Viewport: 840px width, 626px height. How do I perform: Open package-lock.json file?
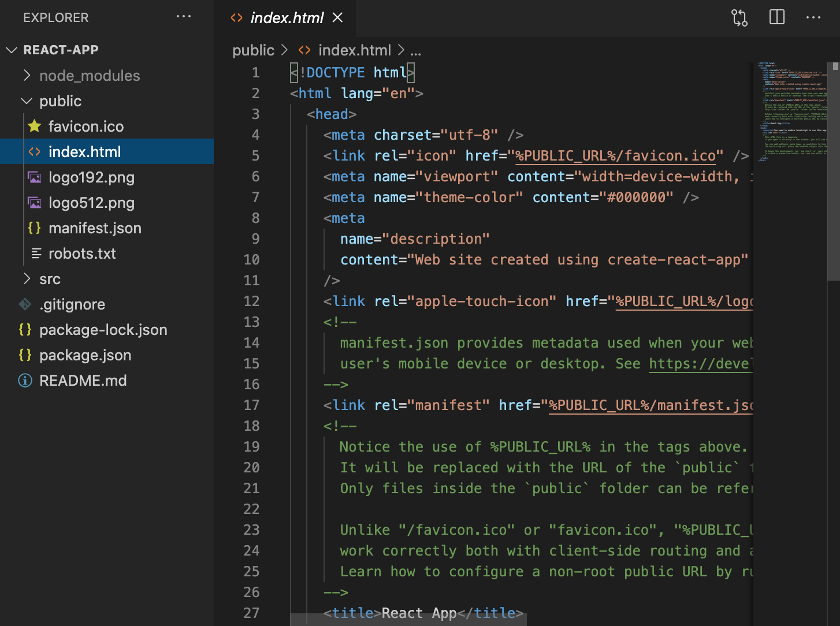coord(103,329)
